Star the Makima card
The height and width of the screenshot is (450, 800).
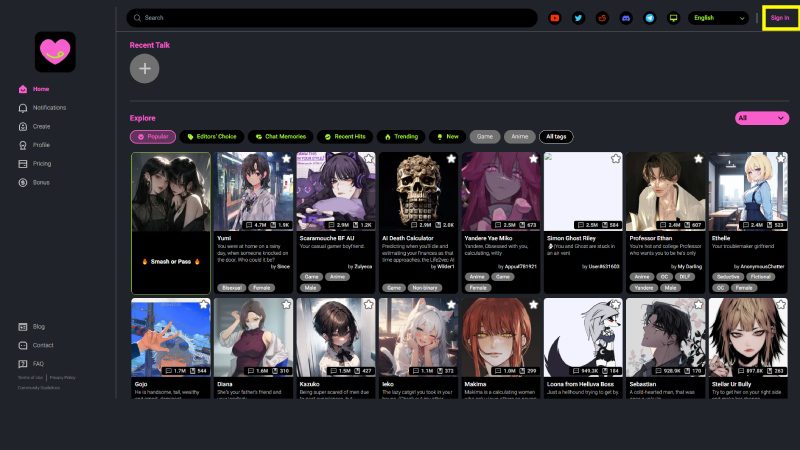(x=534, y=305)
